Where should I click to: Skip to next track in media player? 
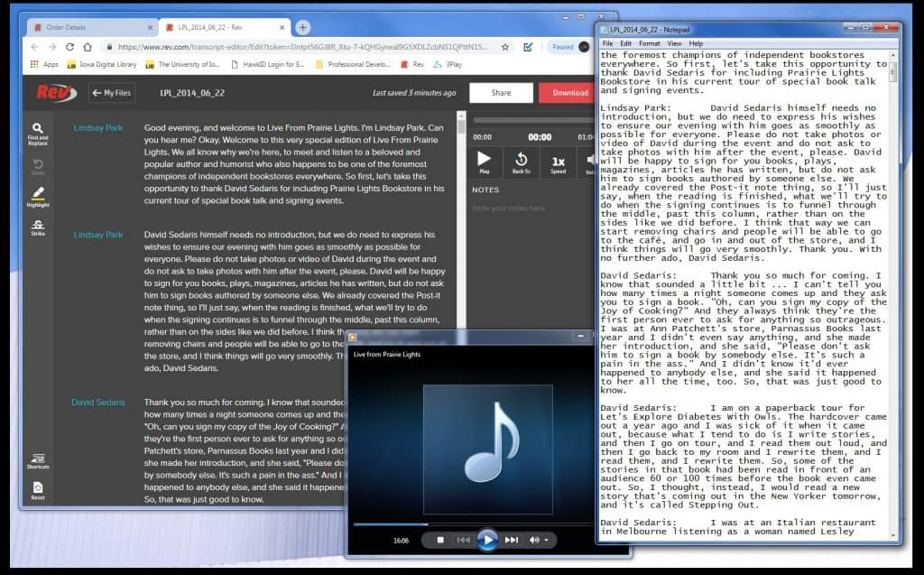[511, 540]
